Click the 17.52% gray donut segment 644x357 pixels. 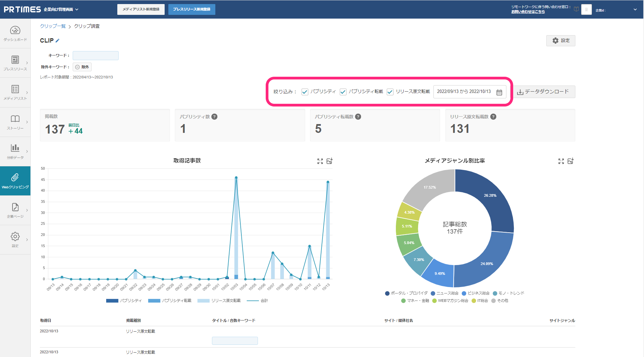(x=430, y=187)
